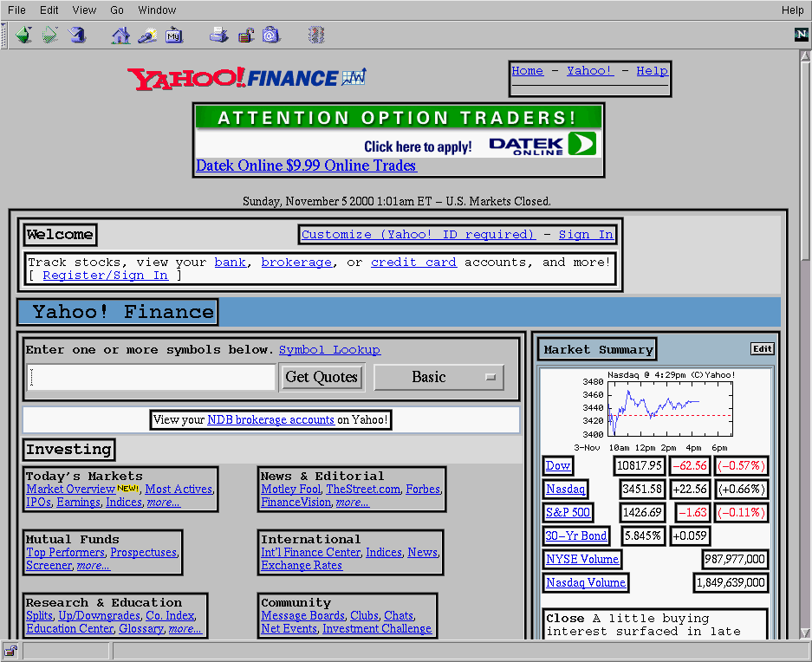
Task: Click the Dow index link
Action: pos(558,465)
